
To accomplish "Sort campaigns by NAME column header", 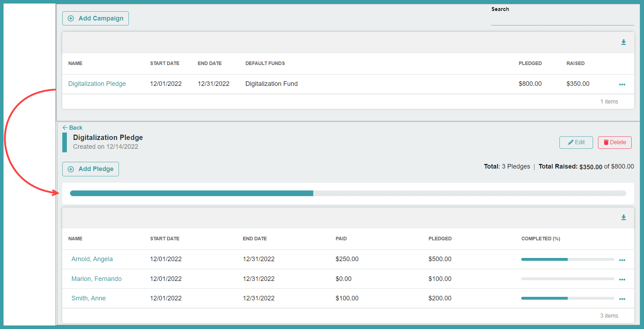I will click(x=75, y=63).
